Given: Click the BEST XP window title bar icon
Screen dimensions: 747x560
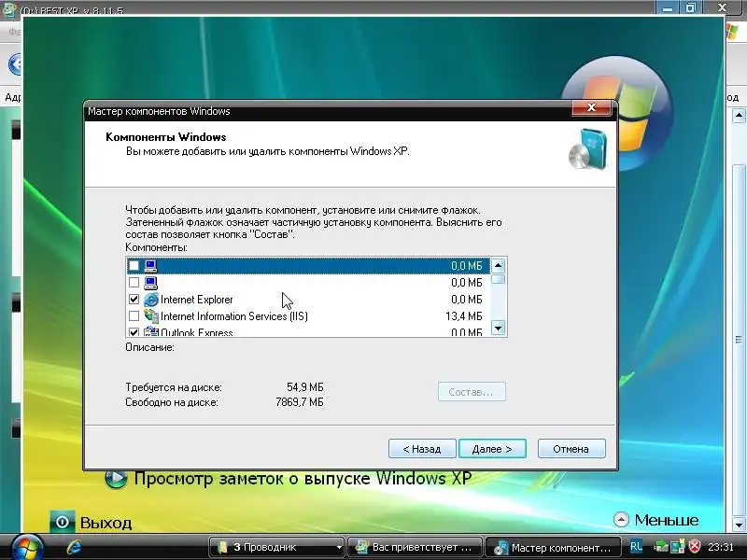Looking at the screenshot, I should [x=9, y=9].
